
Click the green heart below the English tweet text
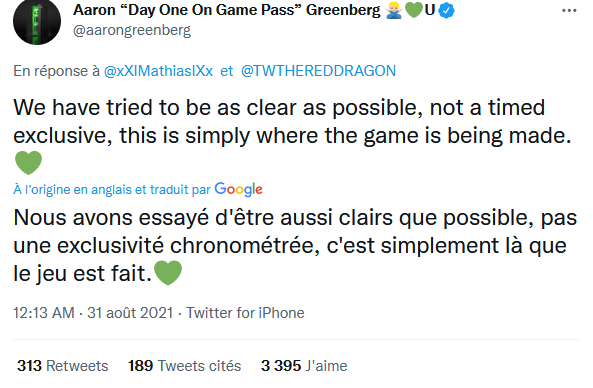pos(28,163)
